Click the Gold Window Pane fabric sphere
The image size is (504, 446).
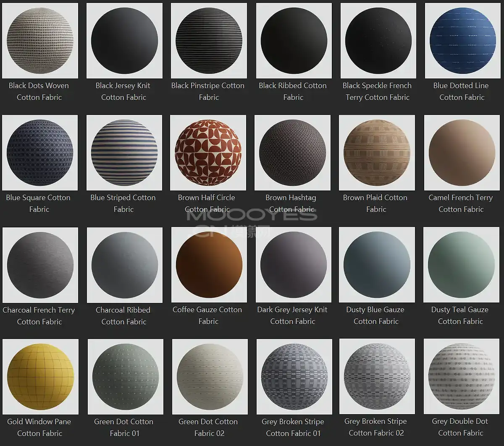pos(40,377)
